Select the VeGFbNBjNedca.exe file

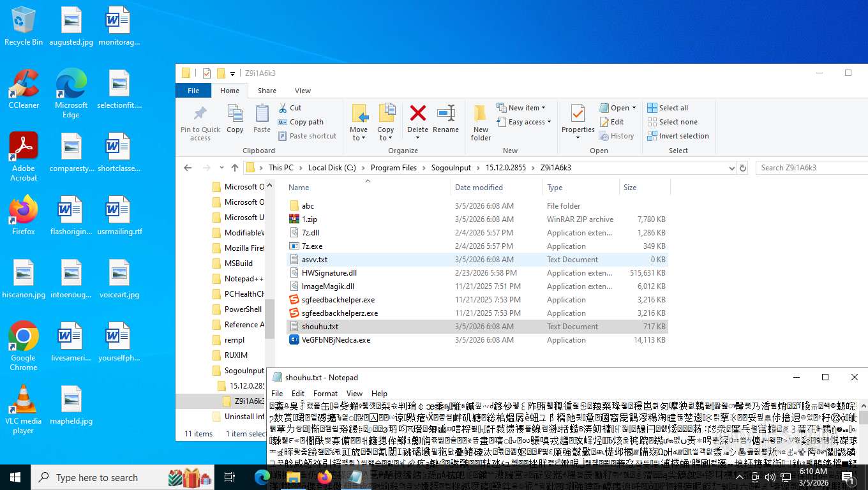click(x=477, y=340)
